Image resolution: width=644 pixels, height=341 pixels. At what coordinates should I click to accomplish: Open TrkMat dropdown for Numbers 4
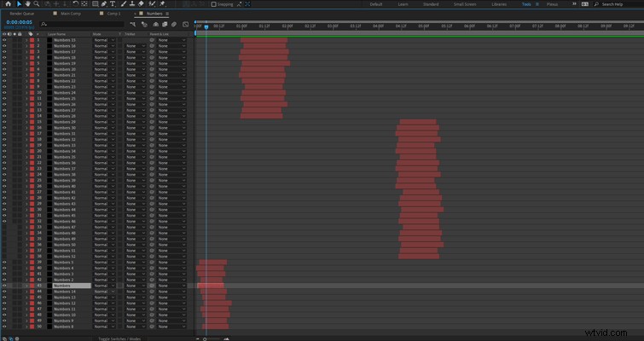coord(136,268)
